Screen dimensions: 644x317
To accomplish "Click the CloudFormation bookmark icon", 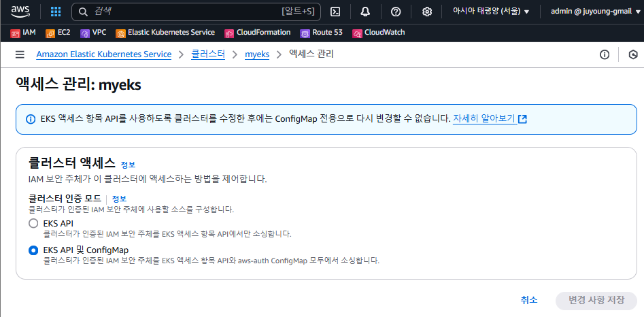I will (x=229, y=33).
